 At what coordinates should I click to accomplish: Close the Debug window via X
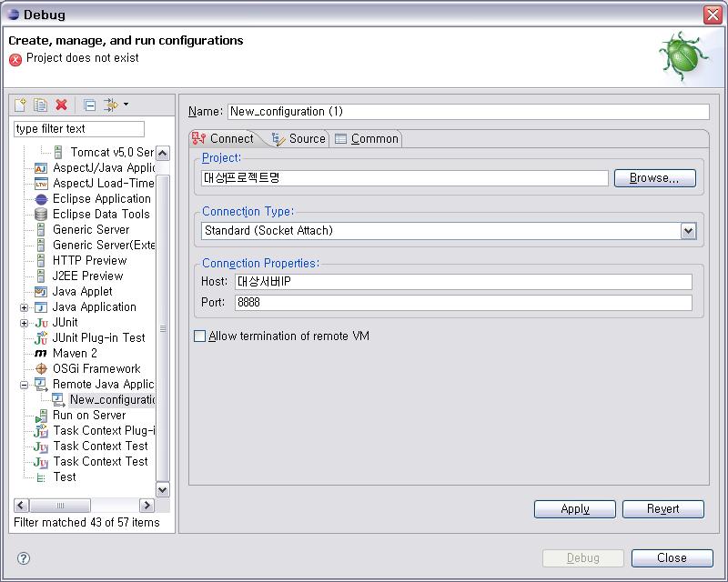click(713, 15)
